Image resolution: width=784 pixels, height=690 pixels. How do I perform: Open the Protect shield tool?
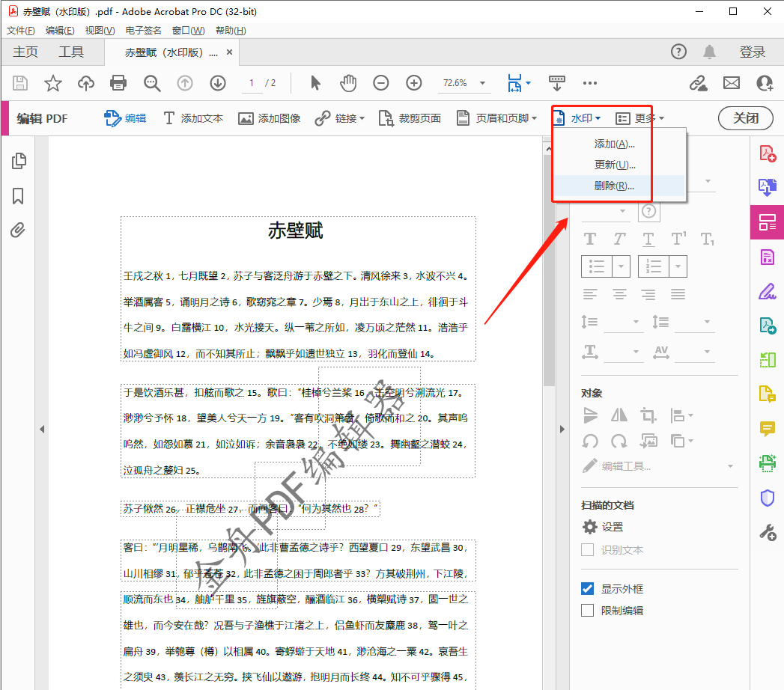tap(768, 498)
